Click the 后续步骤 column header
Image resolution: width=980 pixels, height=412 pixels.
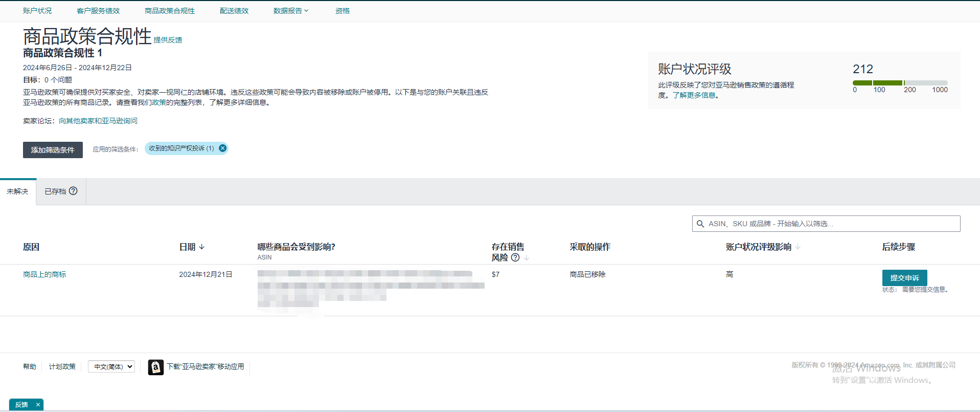(x=899, y=247)
